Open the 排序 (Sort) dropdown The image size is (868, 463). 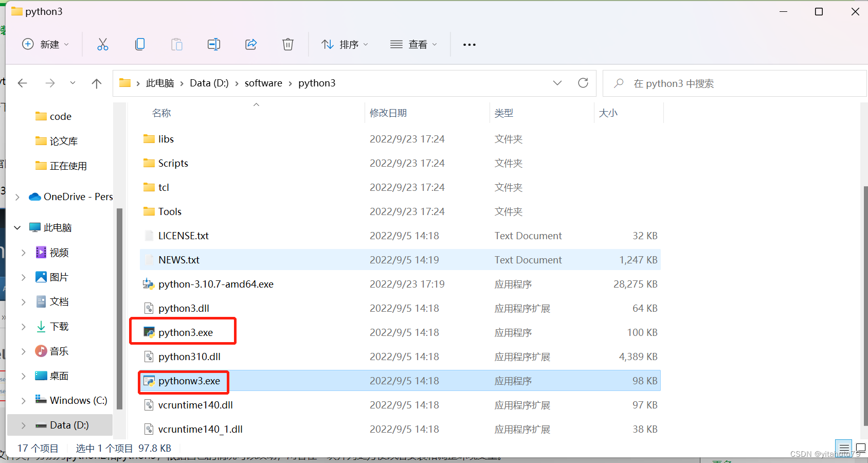coord(345,44)
